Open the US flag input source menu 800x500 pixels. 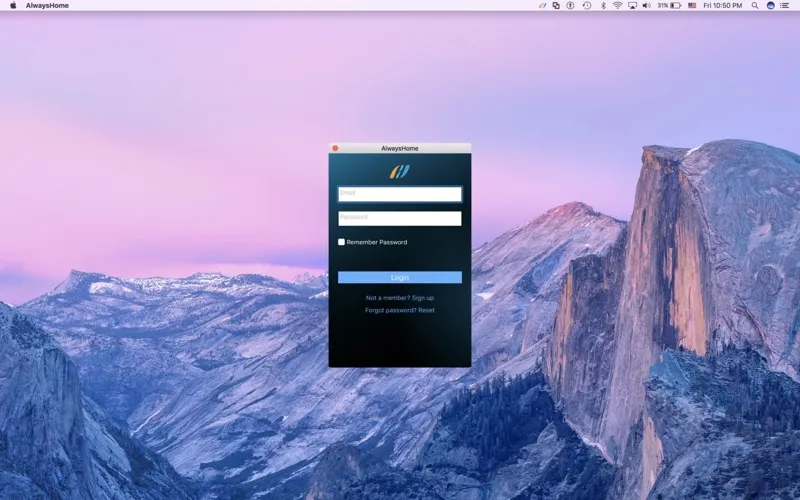692,6
